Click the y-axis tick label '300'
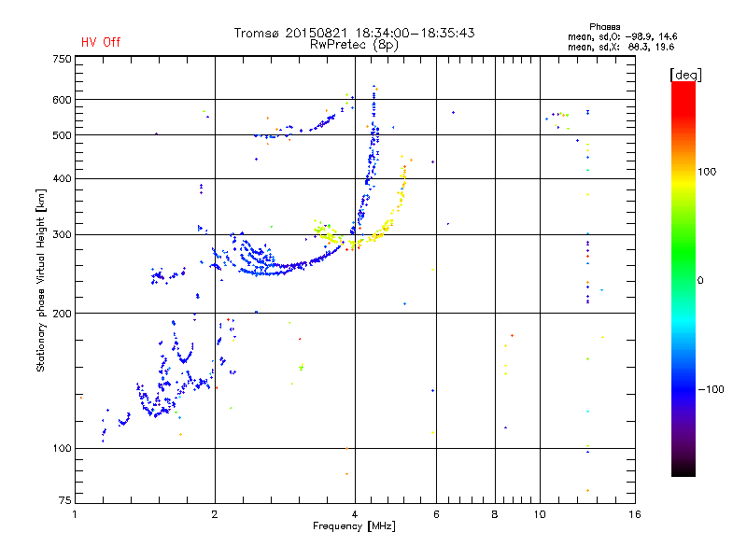747x560 pixels. 62,234
